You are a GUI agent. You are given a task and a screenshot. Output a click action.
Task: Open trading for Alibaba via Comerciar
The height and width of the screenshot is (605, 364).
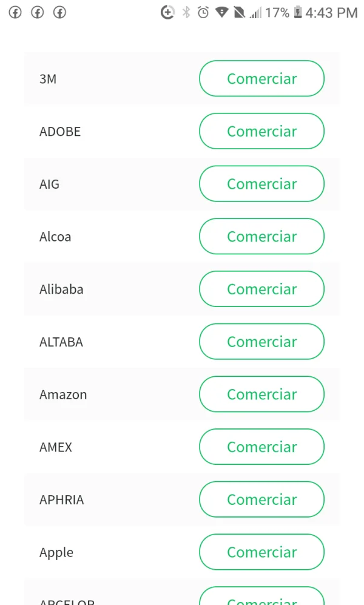(x=261, y=289)
